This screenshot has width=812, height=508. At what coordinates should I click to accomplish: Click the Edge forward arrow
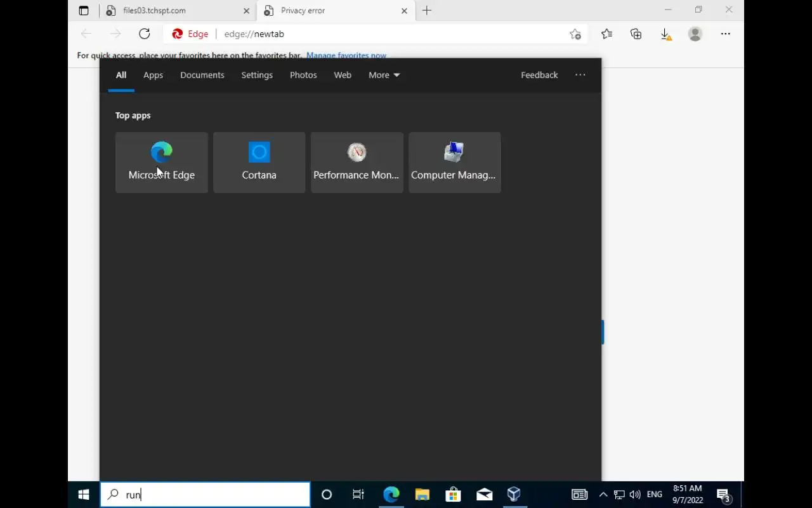(x=115, y=34)
